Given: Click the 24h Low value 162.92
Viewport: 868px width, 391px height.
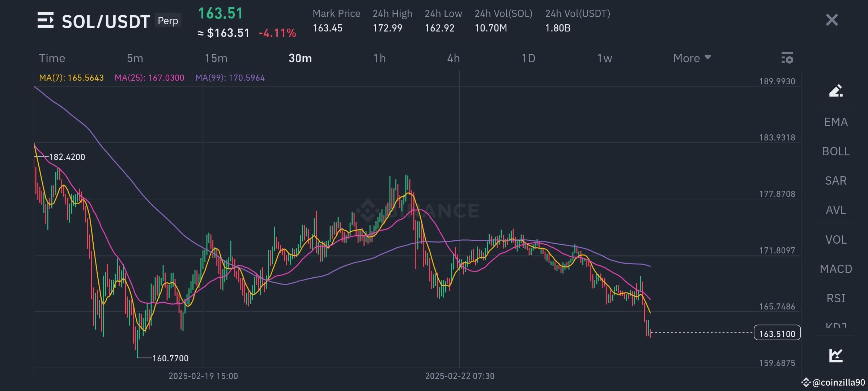Looking at the screenshot, I should tap(439, 28).
